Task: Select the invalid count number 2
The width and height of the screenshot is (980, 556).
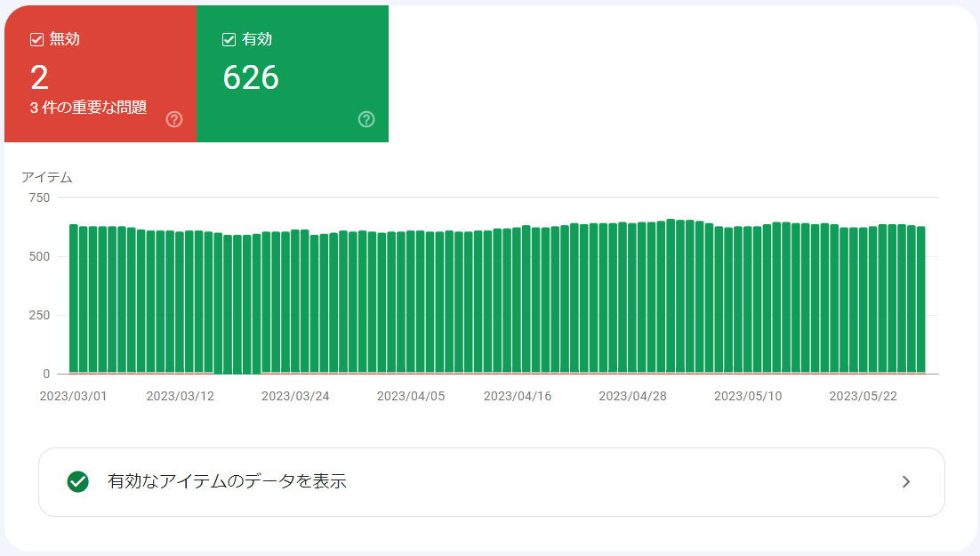Action: click(40, 78)
